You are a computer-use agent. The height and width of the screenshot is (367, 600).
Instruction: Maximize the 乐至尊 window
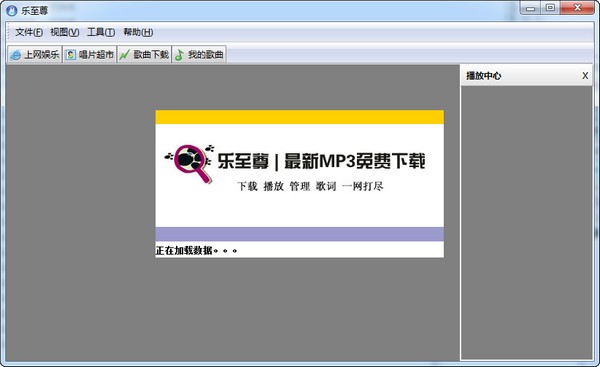coord(550,8)
